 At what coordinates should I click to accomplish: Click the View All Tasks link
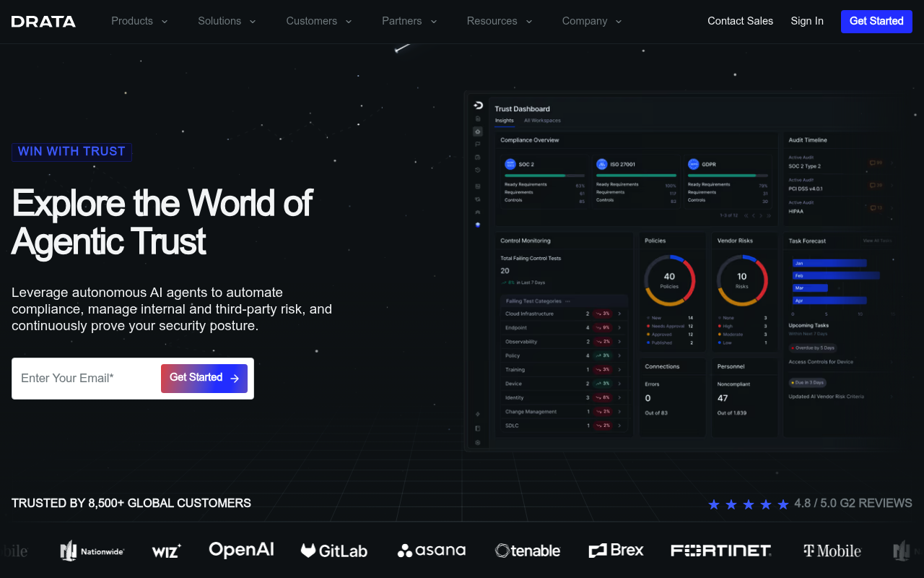click(877, 241)
